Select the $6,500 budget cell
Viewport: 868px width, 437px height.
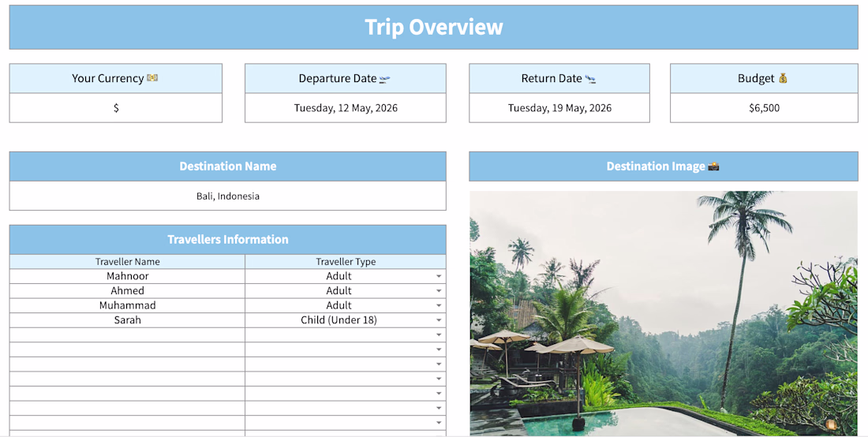click(764, 108)
